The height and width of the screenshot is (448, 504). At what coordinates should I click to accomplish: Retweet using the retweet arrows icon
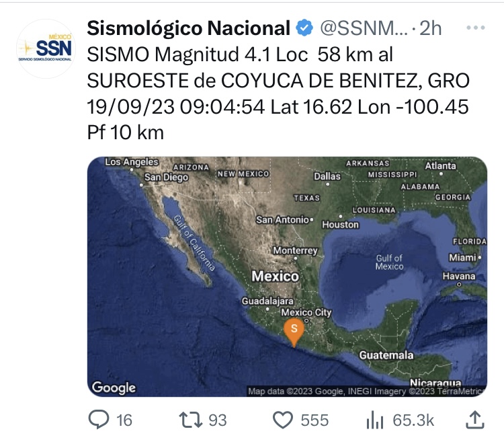[x=191, y=420]
